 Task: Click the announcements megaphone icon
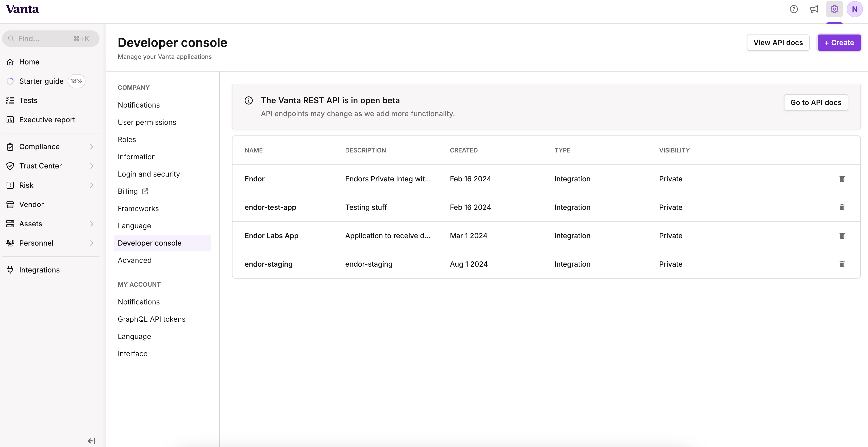(814, 9)
